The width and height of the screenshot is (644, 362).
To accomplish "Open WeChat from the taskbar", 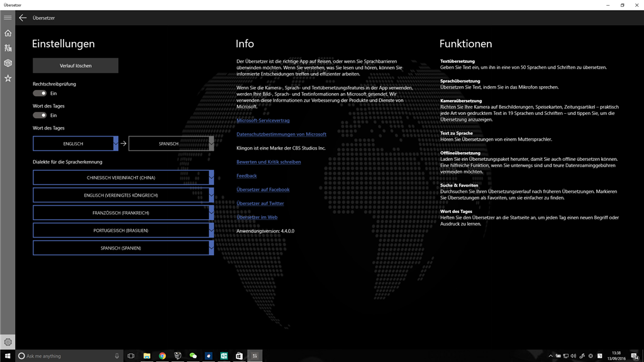I will tap(193, 355).
